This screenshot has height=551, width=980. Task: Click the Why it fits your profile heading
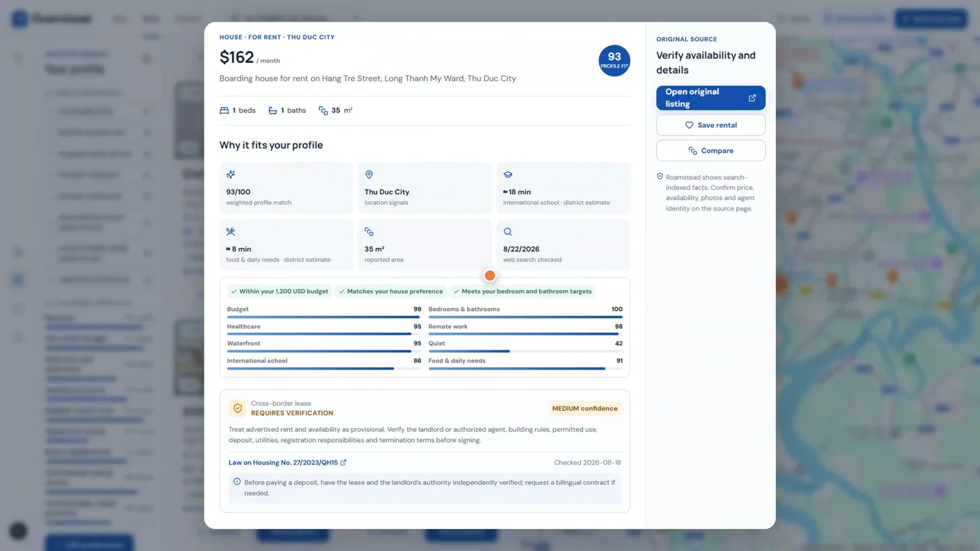coord(271,145)
